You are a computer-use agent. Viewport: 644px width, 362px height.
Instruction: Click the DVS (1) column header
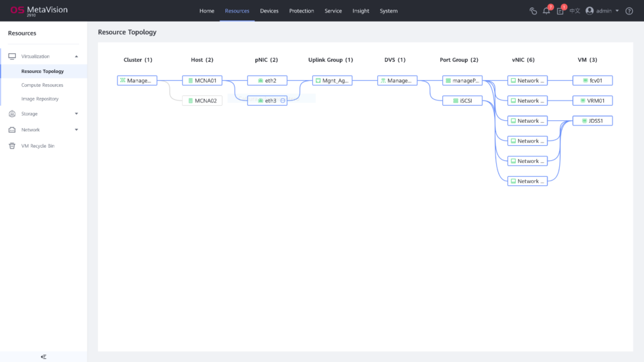pyautogui.click(x=395, y=60)
